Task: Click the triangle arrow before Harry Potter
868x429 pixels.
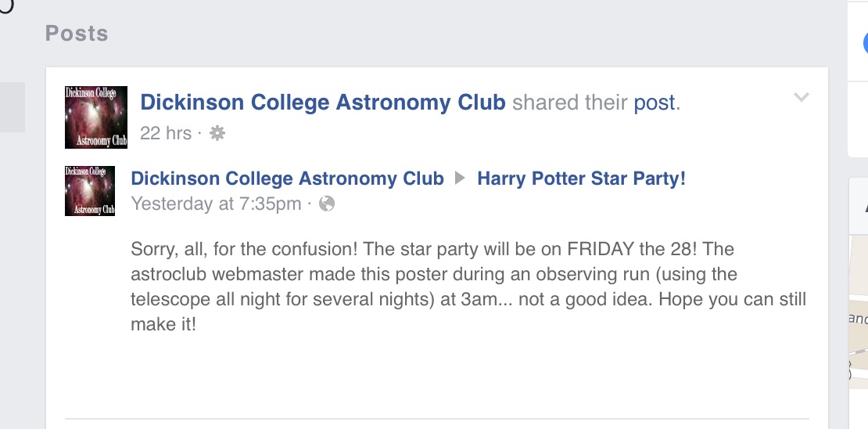Action: pyautogui.click(x=460, y=178)
